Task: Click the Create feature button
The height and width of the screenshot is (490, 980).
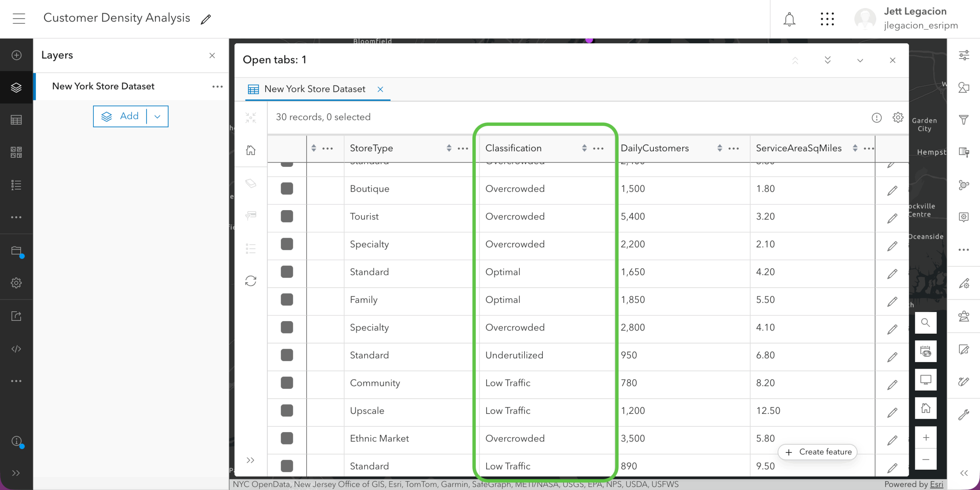Action: (818, 452)
